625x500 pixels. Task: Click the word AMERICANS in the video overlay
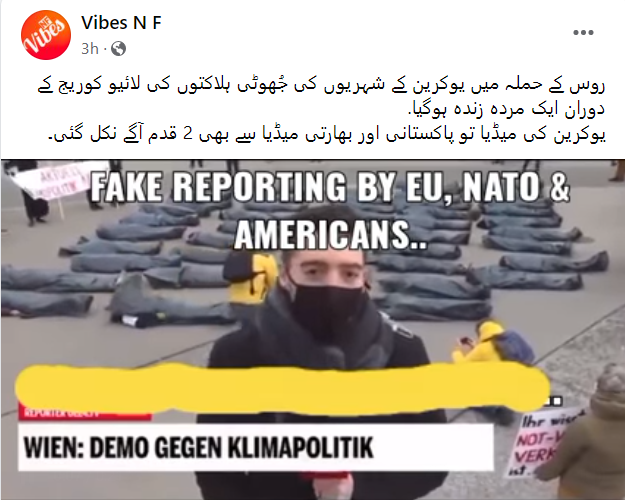329,236
